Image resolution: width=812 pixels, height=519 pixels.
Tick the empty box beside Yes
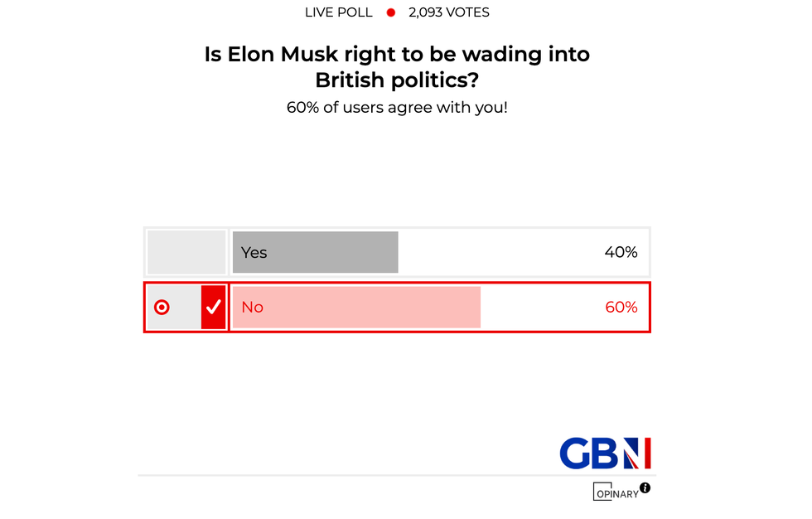click(186, 252)
